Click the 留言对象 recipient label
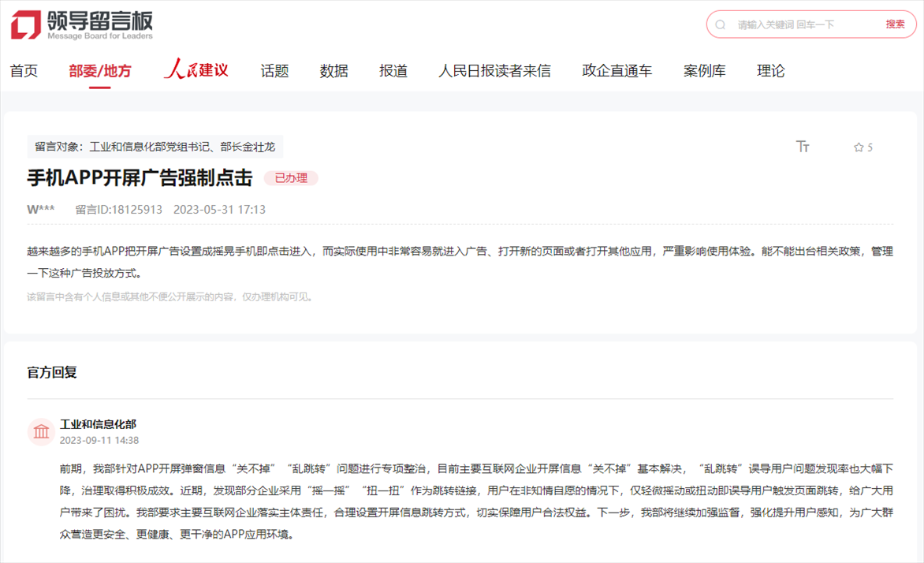924x563 pixels. tap(155, 147)
